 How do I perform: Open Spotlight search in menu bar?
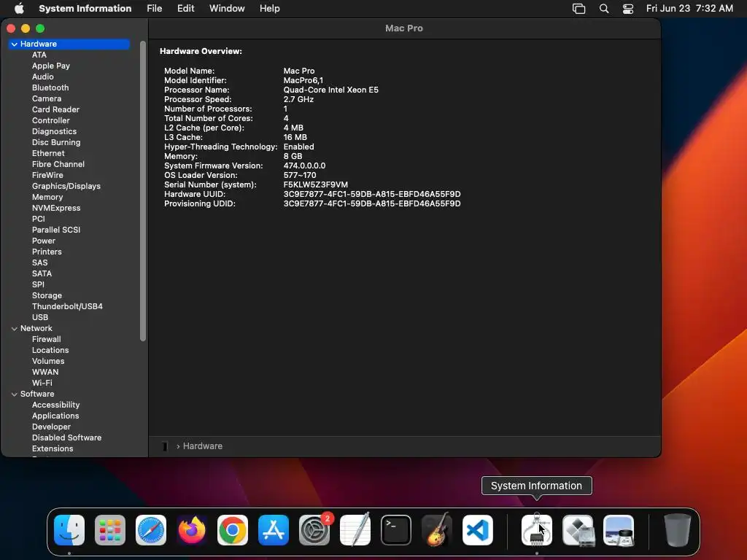(x=604, y=9)
